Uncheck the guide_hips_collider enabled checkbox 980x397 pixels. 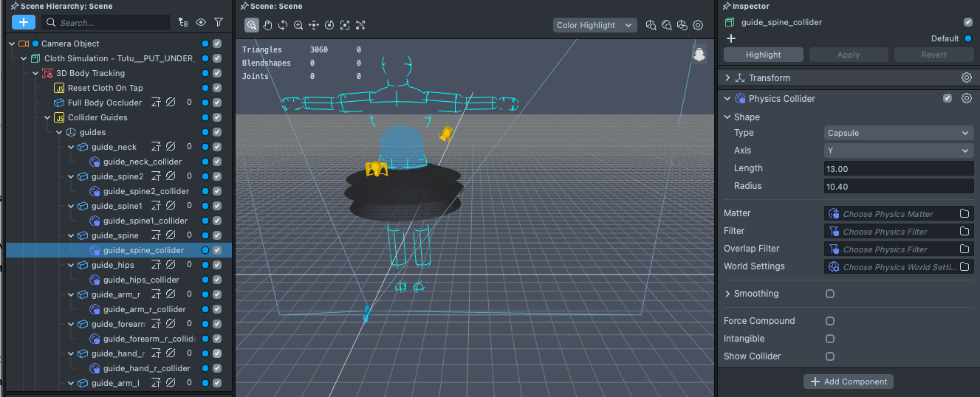[217, 280]
